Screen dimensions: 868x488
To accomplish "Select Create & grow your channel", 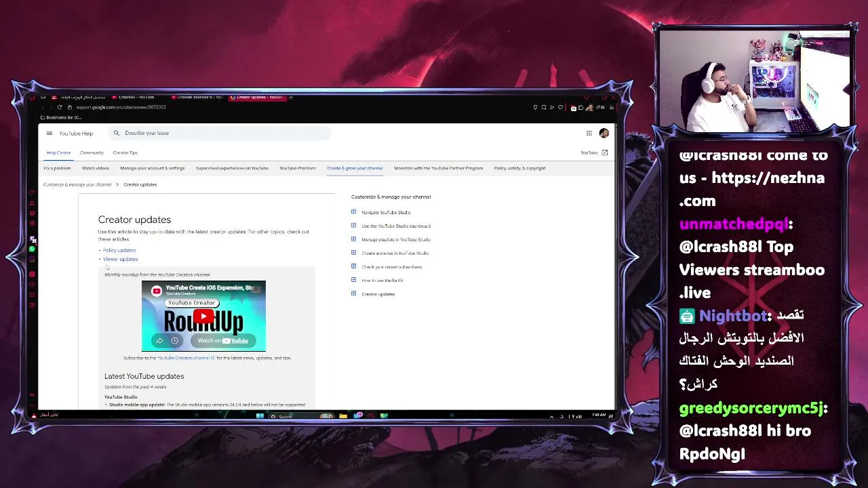I will click(x=355, y=168).
